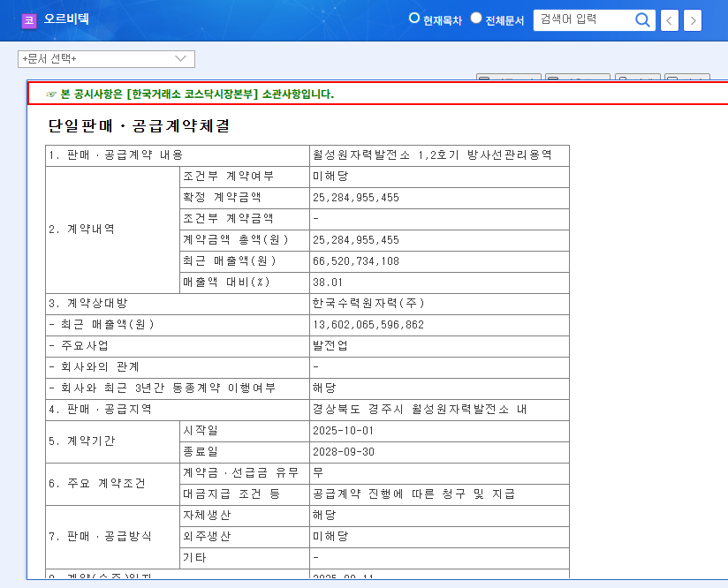
Task: Open the +문서 선택+ dropdown
Action: point(106,59)
